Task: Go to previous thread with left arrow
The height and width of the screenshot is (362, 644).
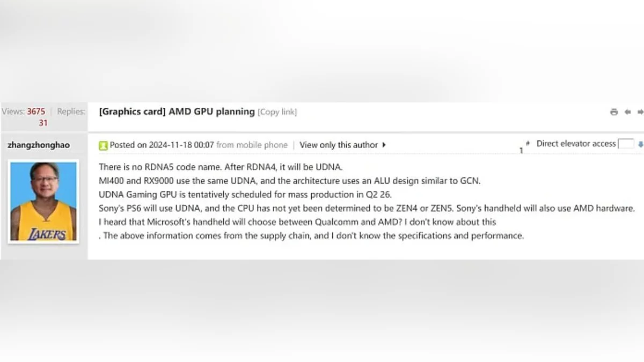Action: tap(627, 112)
